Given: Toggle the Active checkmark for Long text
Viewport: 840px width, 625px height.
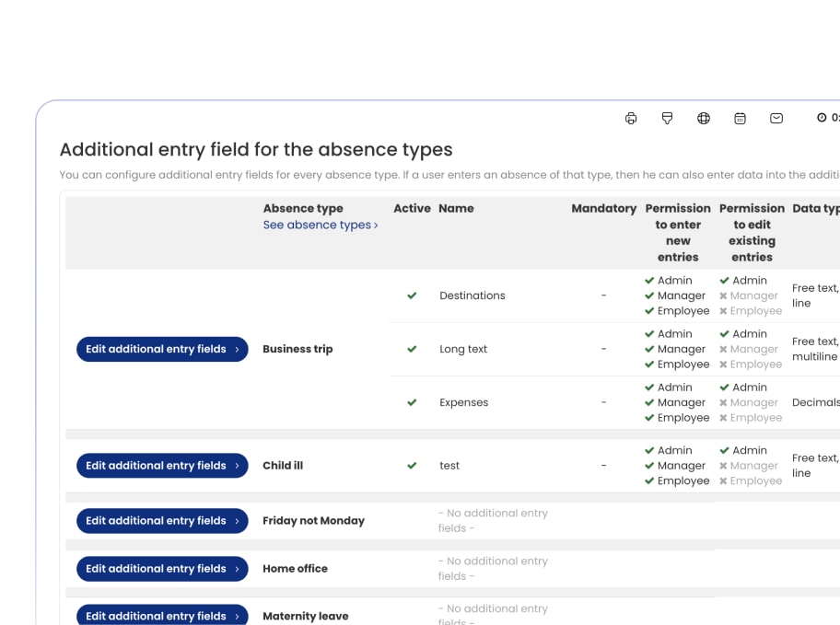Looking at the screenshot, I should tap(412, 349).
